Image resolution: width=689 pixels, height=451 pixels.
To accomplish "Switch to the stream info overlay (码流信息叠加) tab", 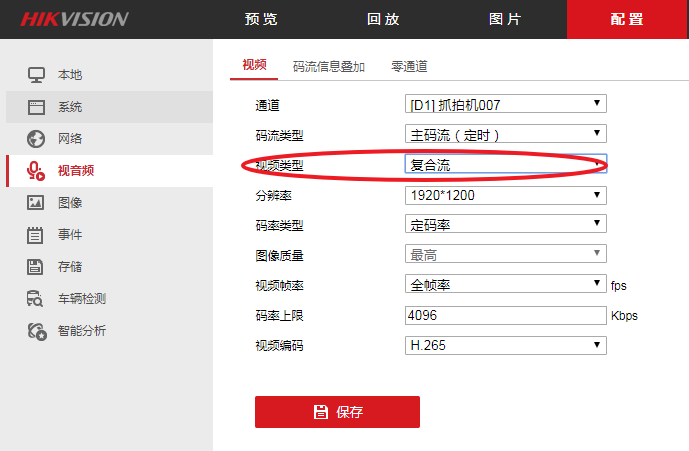I will coord(328,67).
